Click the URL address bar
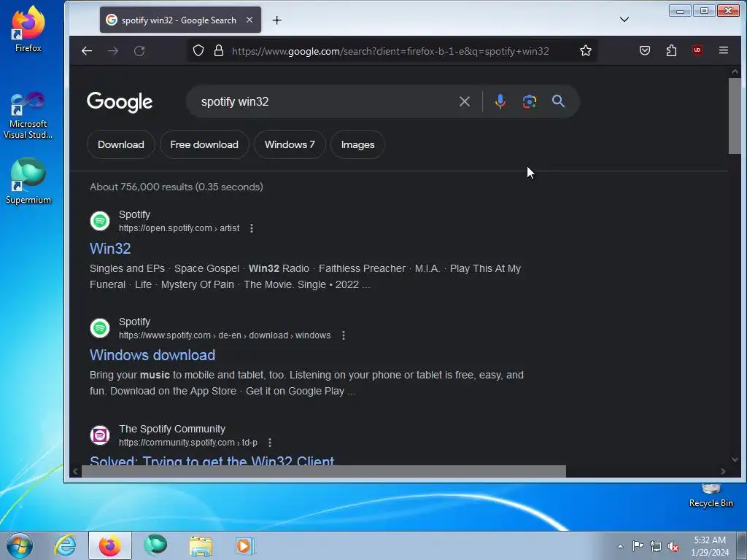The width and height of the screenshot is (747, 560). click(x=390, y=51)
